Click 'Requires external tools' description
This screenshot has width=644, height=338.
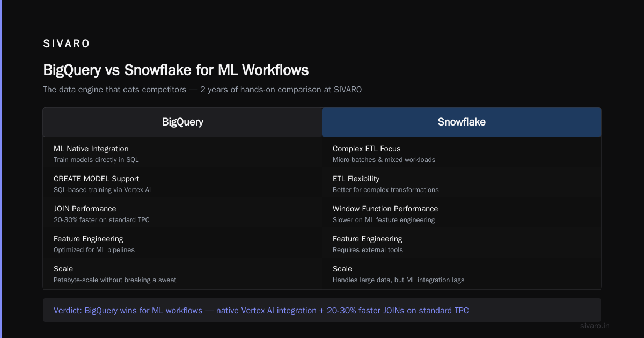point(368,250)
